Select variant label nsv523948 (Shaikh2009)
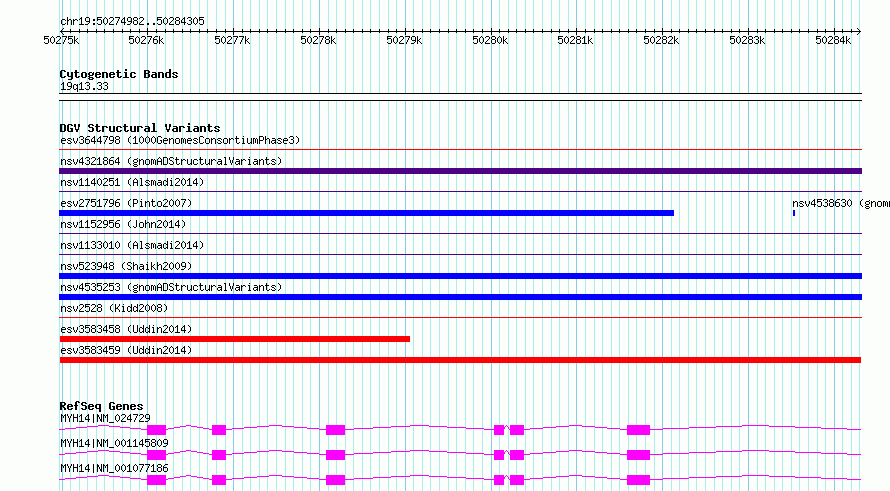 [126, 266]
